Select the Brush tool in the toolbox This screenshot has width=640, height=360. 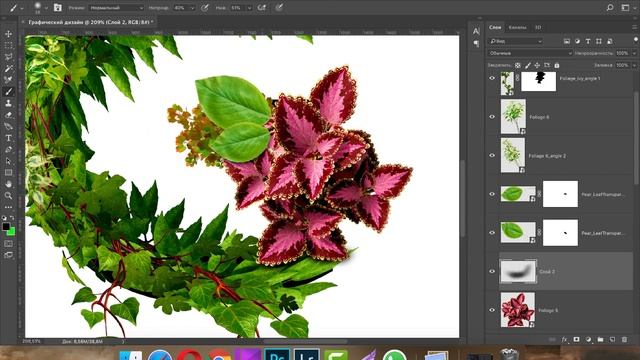tap(8, 92)
